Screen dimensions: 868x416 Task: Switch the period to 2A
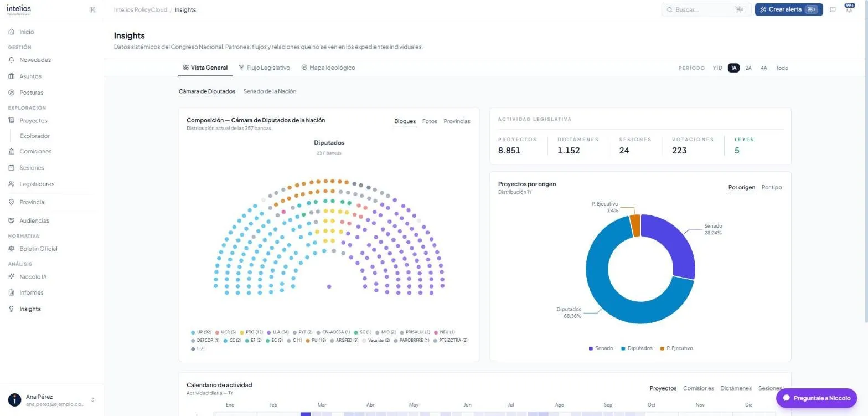pos(748,68)
